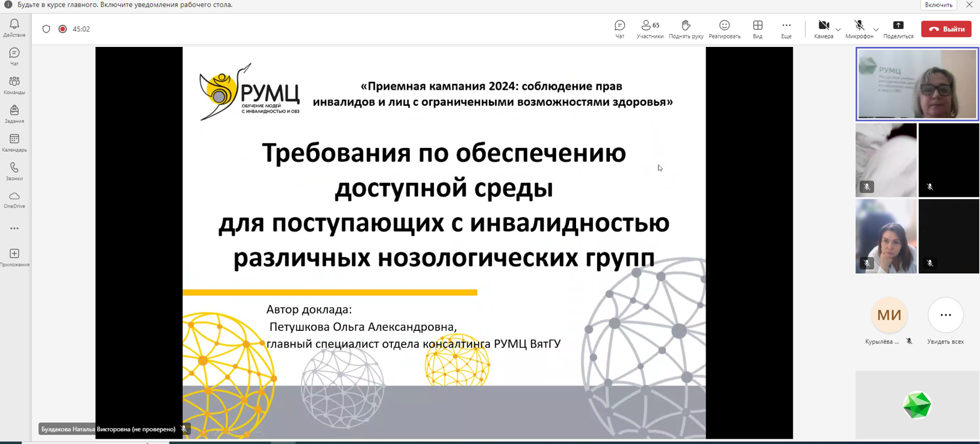Leave the meeting with red button
The image size is (980, 444).
coord(946,29)
